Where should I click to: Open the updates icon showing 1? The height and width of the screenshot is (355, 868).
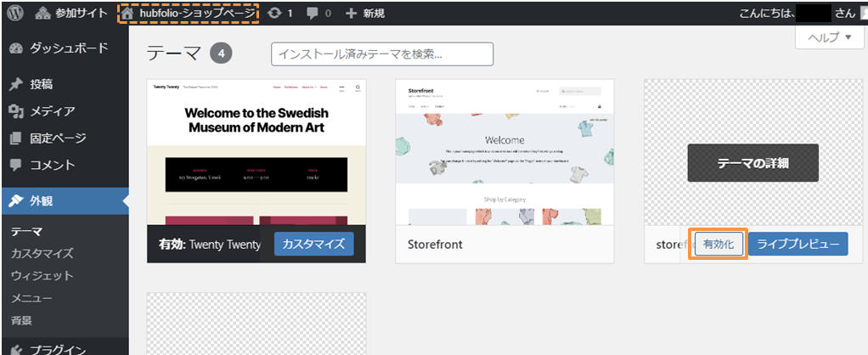click(280, 13)
